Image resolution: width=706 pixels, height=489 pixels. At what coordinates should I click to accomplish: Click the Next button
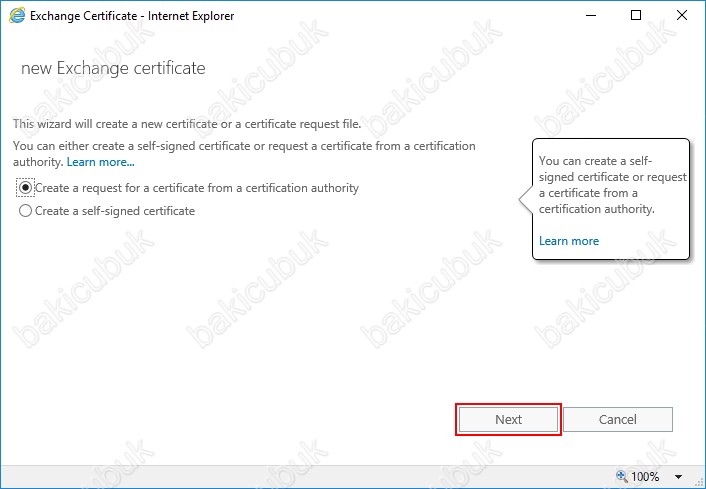click(x=508, y=420)
